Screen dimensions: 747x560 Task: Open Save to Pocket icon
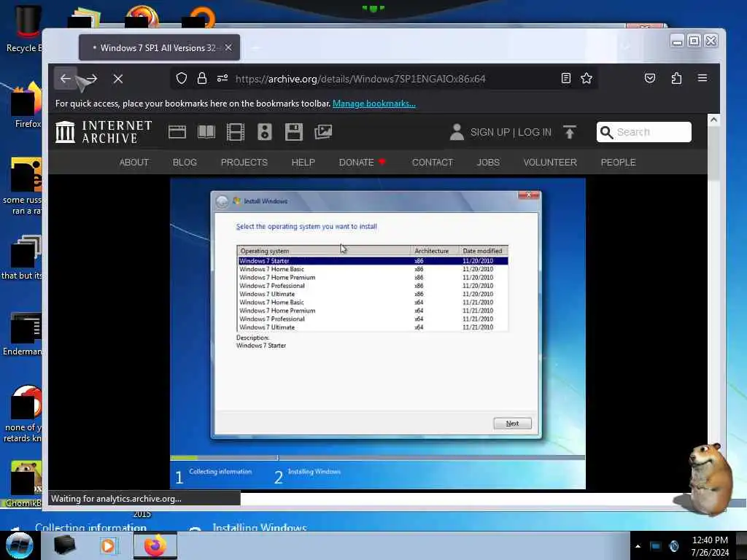[650, 79]
